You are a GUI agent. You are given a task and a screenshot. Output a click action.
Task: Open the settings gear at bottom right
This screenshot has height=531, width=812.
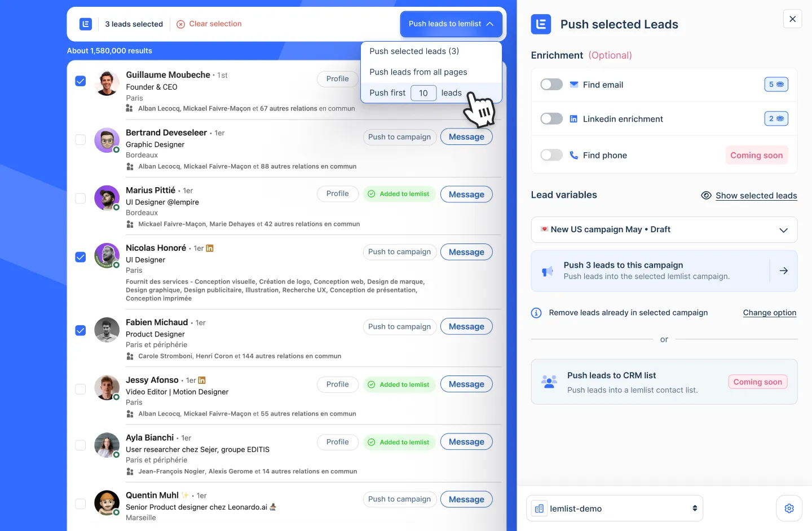tap(789, 508)
